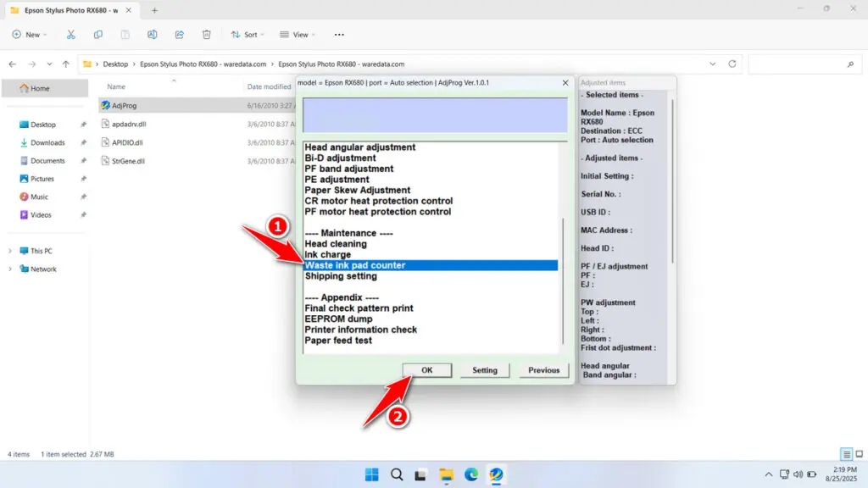Click the Delete trash icon in toolbar
This screenshot has height=488, width=868.
pyautogui.click(x=207, y=35)
